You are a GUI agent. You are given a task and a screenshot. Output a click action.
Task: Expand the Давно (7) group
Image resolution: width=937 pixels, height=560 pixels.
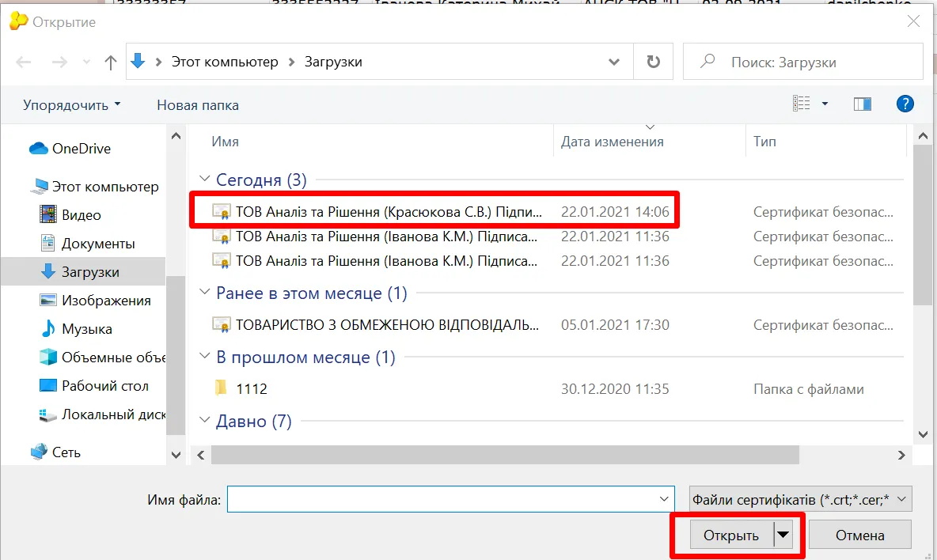pos(205,422)
